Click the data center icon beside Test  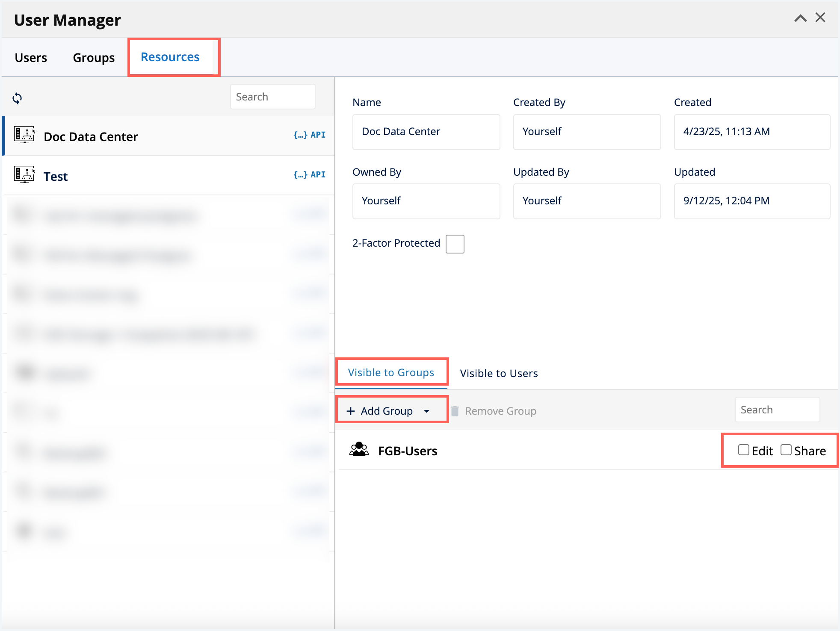tap(24, 174)
